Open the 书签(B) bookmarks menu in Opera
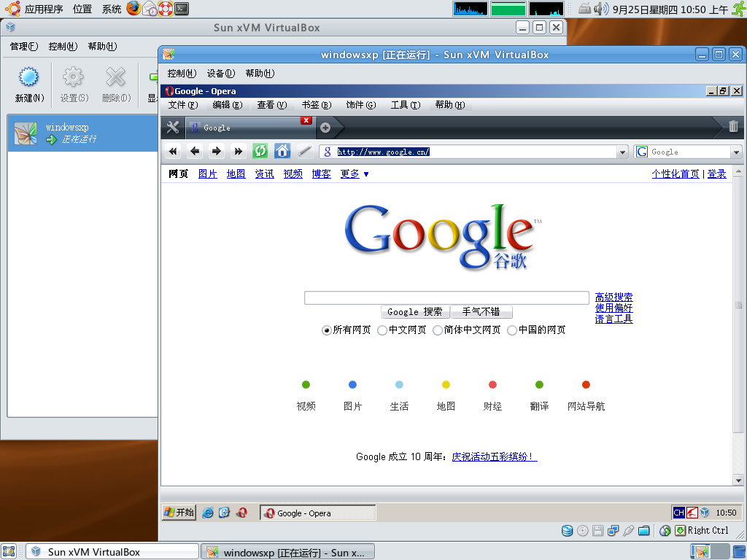 317,105
